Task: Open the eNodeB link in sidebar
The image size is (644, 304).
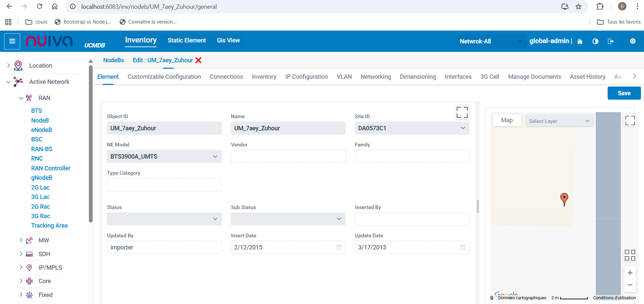Action: pos(41,130)
